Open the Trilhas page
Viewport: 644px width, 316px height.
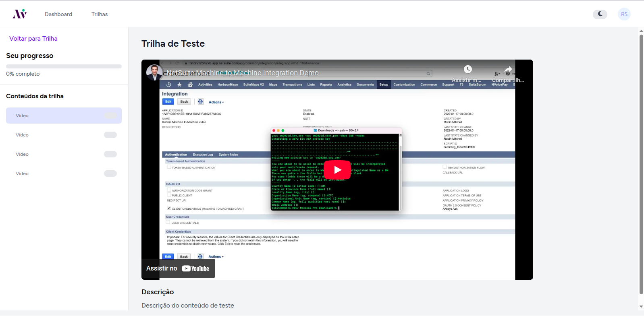100,14
